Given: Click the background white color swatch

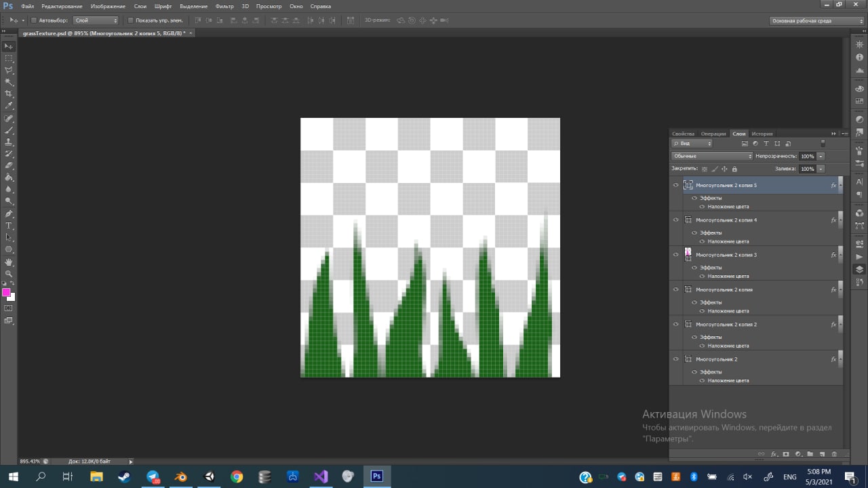Looking at the screenshot, I should pos(12,297).
